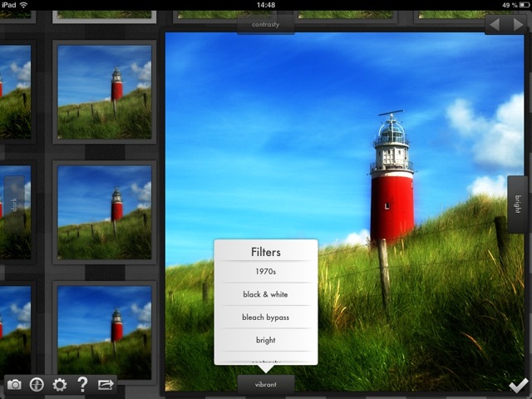Tap the globe icon in bottom toolbar
This screenshot has height=399, width=532.
pos(37,385)
